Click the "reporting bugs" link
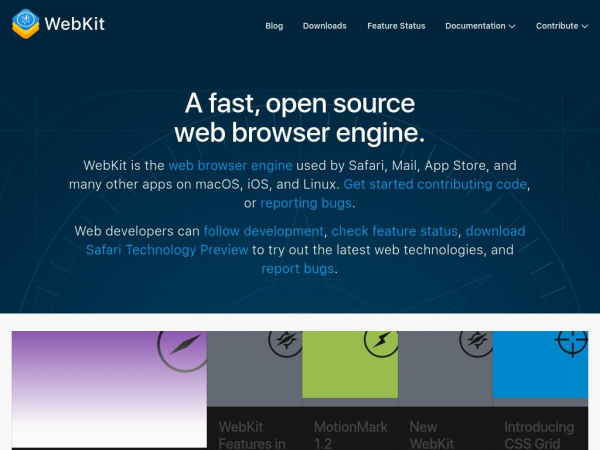 coord(306,203)
